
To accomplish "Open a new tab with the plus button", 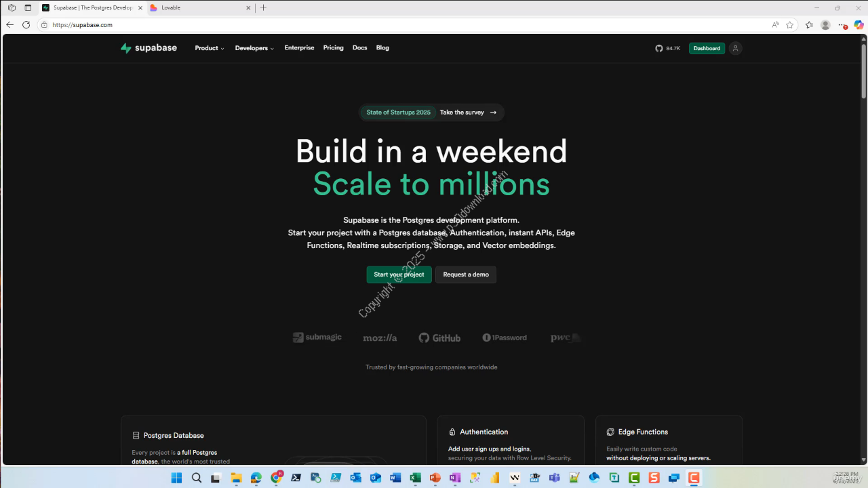I will point(264,7).
